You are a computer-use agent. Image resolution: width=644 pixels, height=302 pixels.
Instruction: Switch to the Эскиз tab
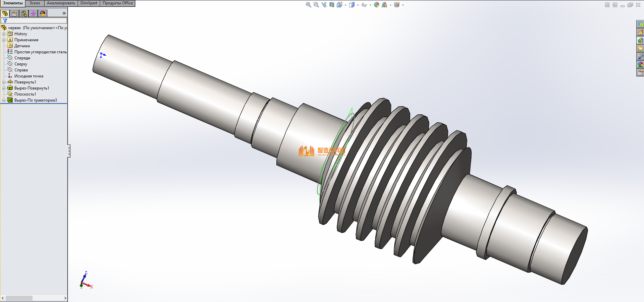35,3
